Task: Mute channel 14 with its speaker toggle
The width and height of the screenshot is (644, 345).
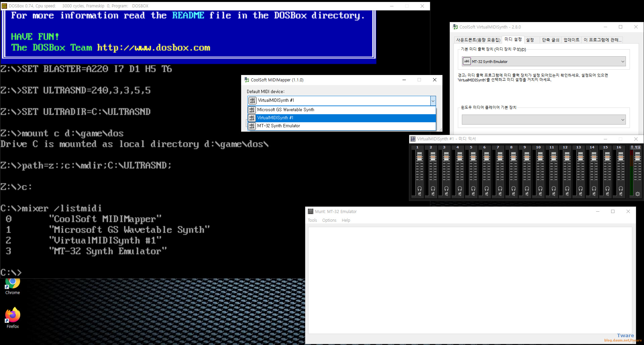Action: (594, 194)
